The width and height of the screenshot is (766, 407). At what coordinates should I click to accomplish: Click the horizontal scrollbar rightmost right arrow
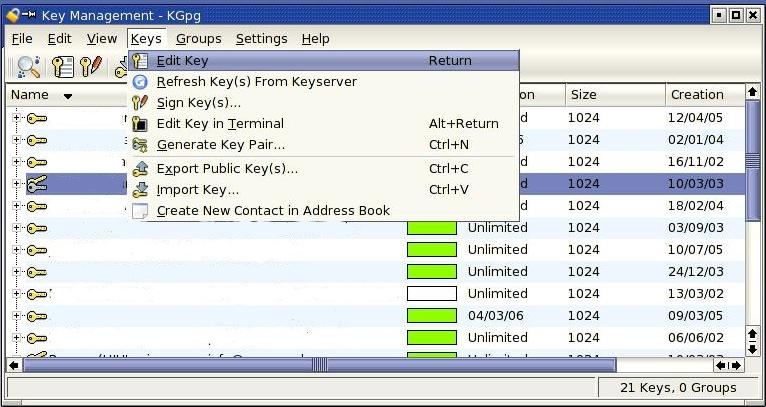(736, 365)
